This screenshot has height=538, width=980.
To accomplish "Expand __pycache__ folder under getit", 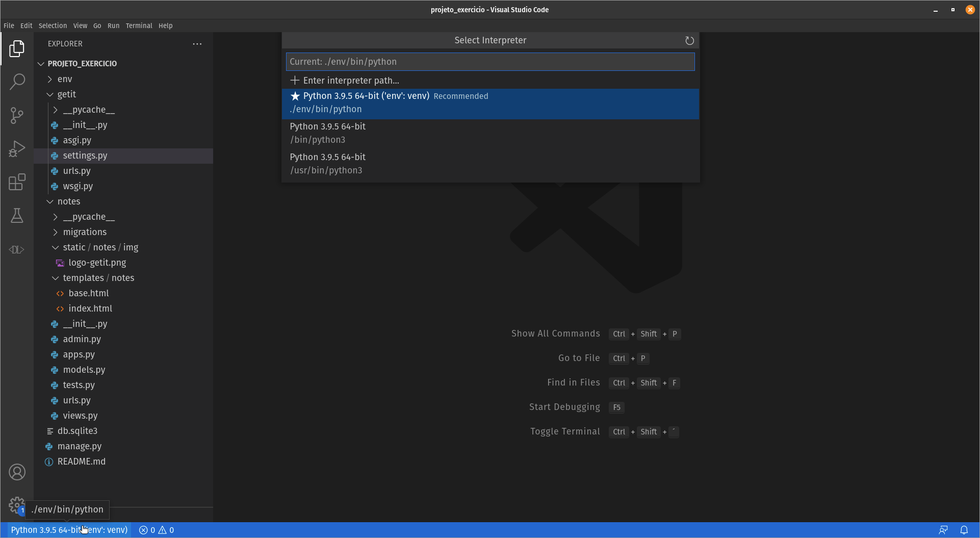I will point(56,110).
